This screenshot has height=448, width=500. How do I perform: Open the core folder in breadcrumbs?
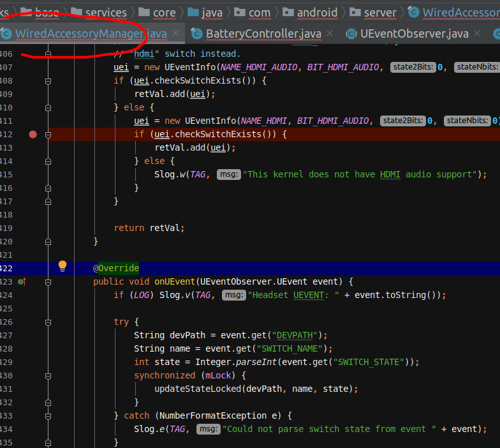pos(165,13)
